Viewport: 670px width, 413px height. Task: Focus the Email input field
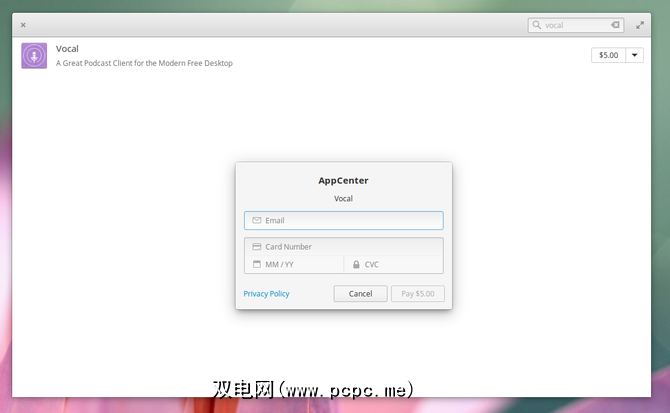pyautogui.click(x=344, y=220)
